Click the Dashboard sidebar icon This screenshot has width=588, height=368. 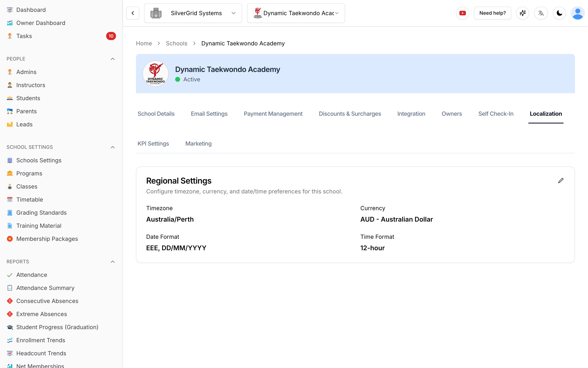tap(10, 10)
